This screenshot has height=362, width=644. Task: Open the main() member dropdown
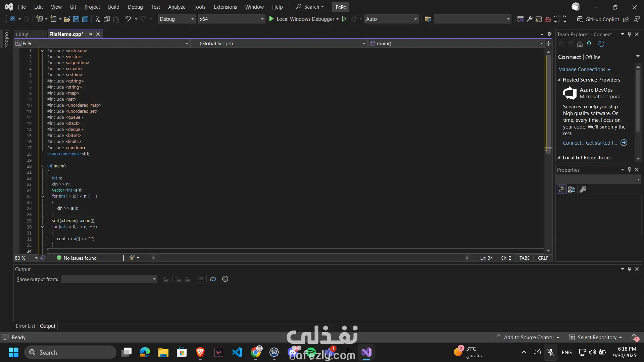pos(456,44)
